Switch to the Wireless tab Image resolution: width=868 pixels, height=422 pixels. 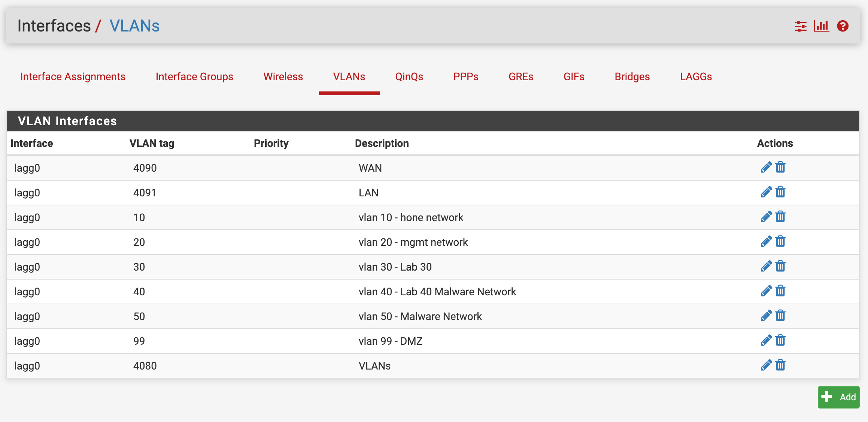point(283,76)
